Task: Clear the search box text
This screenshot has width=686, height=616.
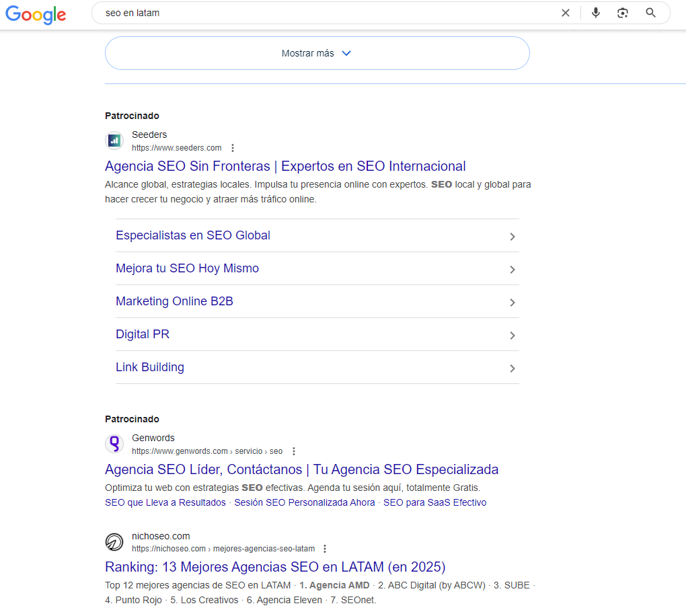Action: click(566, 13)
